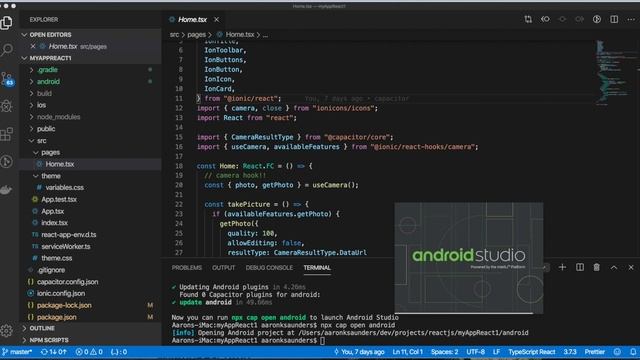Close the Home.tsx editor tab
This screenshot has height=360, width=640.
pos(217,20)
